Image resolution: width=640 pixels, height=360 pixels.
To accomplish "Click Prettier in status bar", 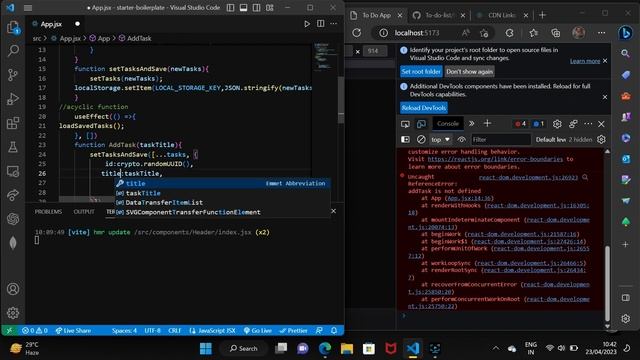I will 293,331.
